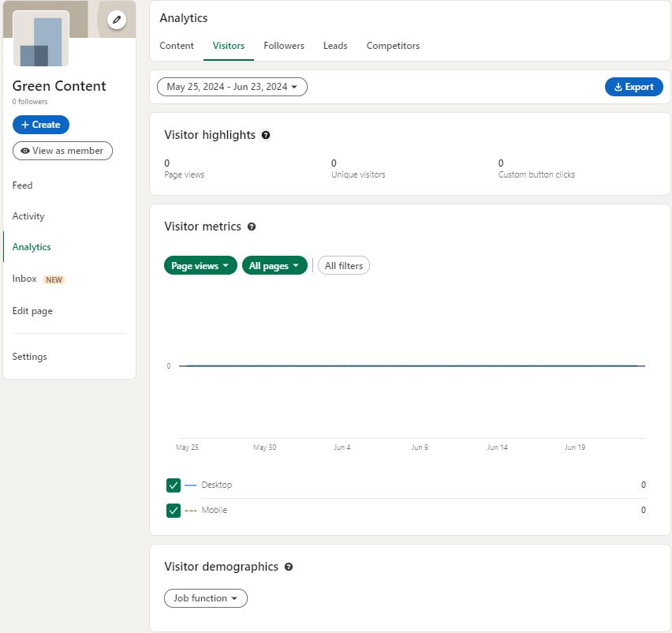This screenshot has height=633, width=672.
Task: Expand the Page views metric dropdown
Action: [200, 266]
